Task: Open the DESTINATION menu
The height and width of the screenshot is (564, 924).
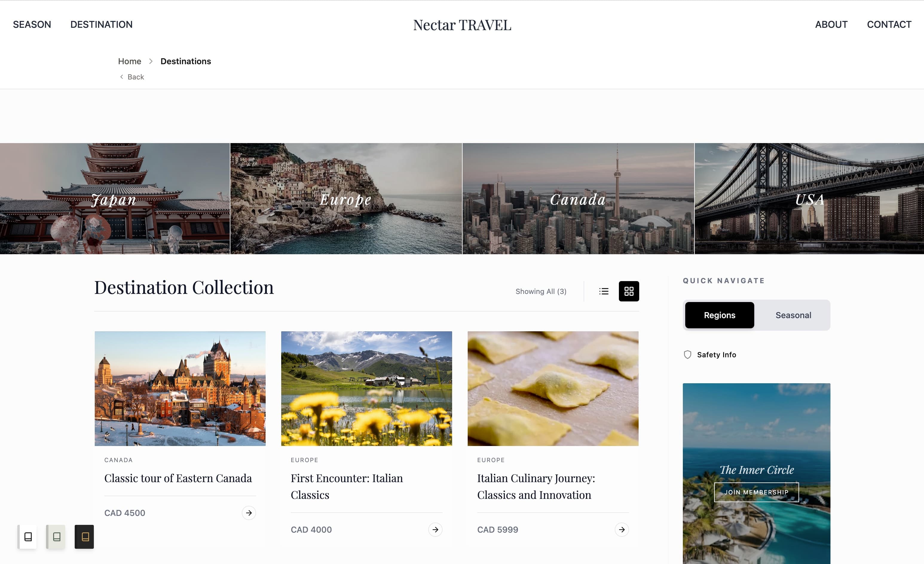Action: [101, 24]
